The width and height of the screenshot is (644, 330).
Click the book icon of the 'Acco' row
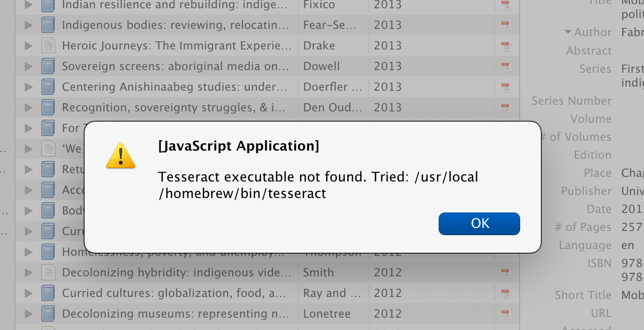click(x=48, y=190)
